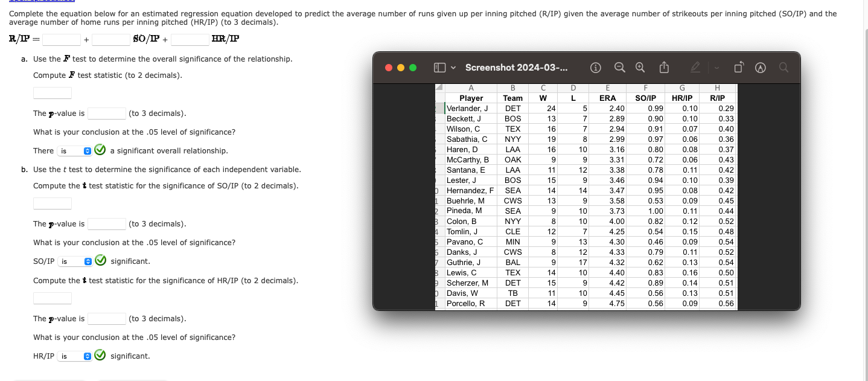
Task: Open the Info inspector in Preview
Action: pyautogui.click(x=596, y=68)
